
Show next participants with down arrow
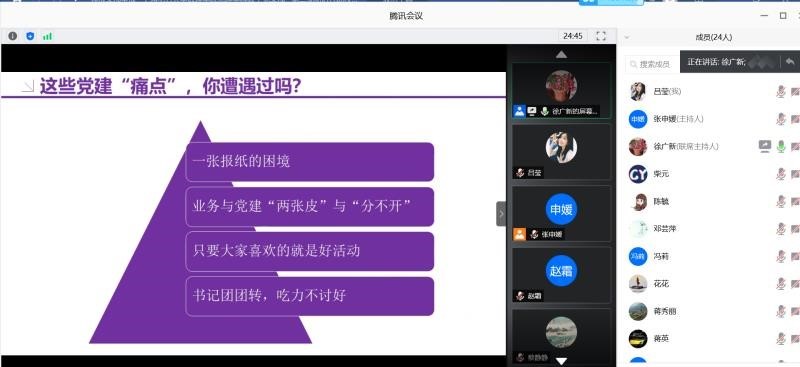click(x=561, y=361)
